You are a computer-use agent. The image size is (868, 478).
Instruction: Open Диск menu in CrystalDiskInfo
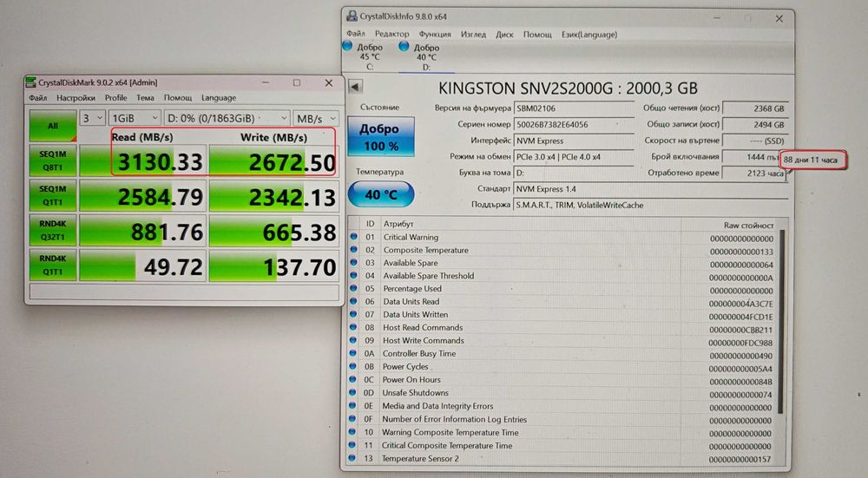click(x=504, y=35)
